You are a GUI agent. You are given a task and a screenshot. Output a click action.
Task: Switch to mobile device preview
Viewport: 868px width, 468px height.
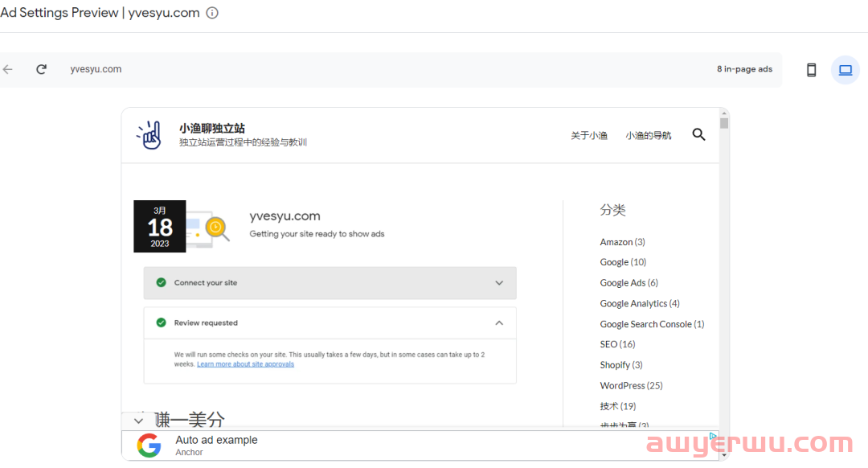811,70
